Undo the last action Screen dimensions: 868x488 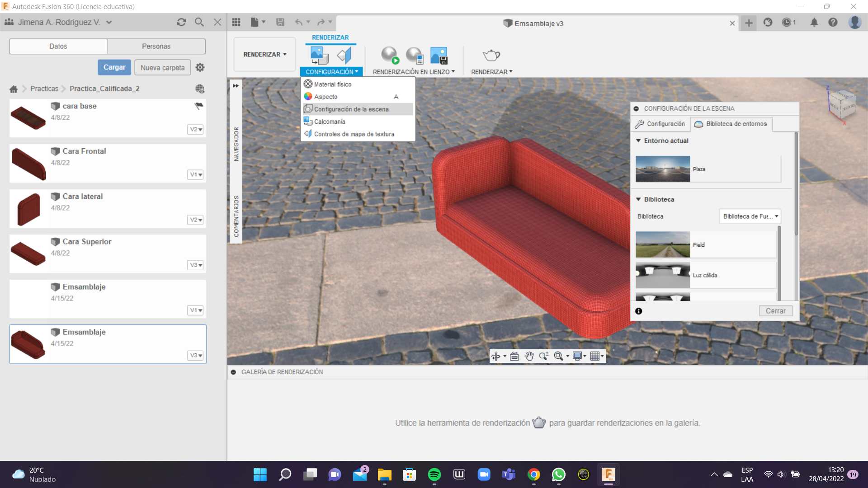pyautogui.click(x=299, y=22)
